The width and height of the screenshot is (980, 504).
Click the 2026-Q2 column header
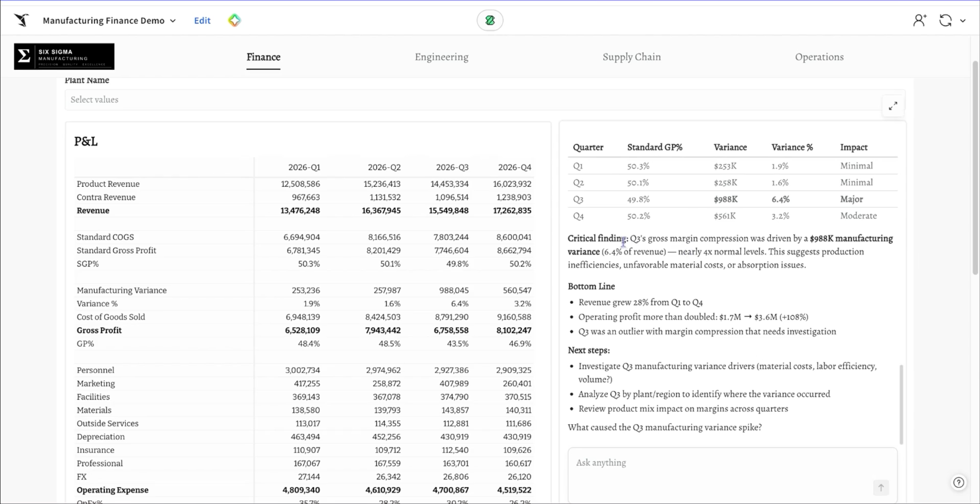coord(384,167)
